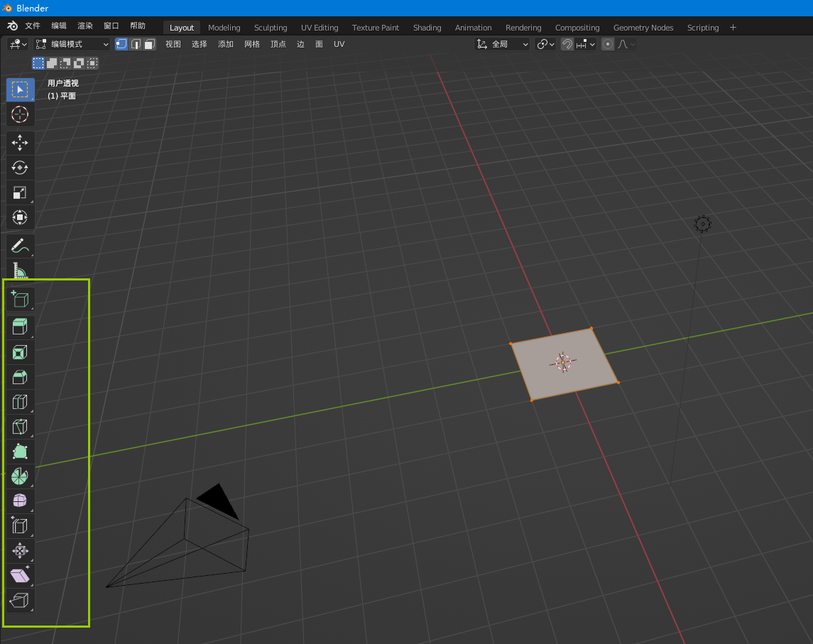Select the Inset Faces tool

click(x=20, y=353)
